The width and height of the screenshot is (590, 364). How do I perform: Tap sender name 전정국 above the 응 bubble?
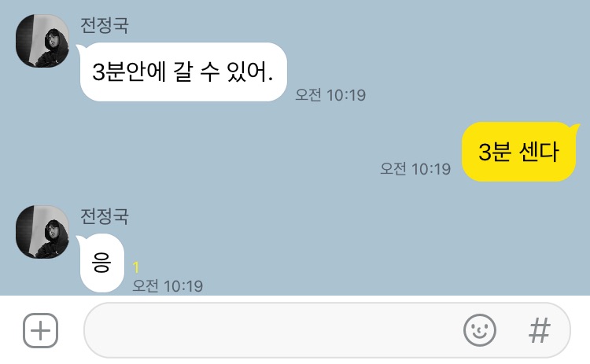click(x=104, y=216)
